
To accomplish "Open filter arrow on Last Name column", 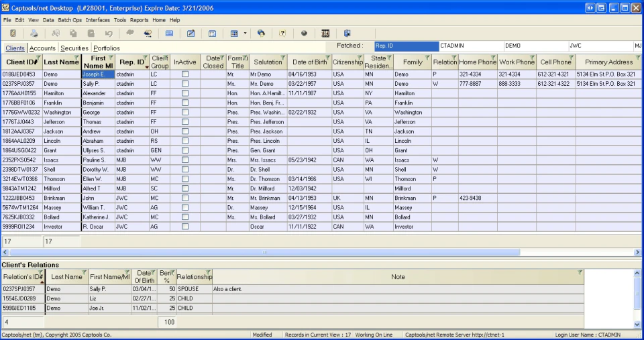I will pyautogui.click(x=76, y=58).
